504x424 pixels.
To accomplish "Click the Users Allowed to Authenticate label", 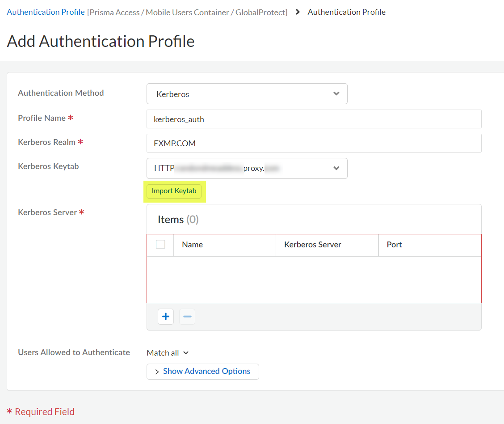I will (74, 352).
